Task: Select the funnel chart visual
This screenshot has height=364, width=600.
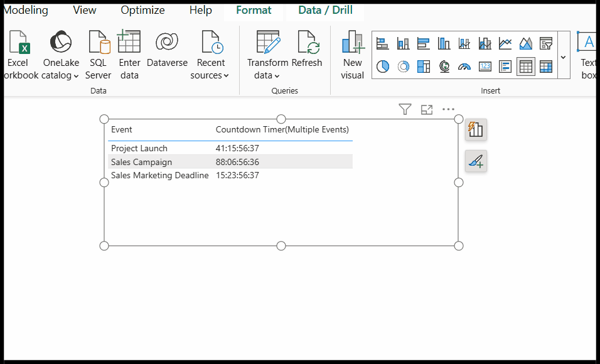Action: (546, 43)
